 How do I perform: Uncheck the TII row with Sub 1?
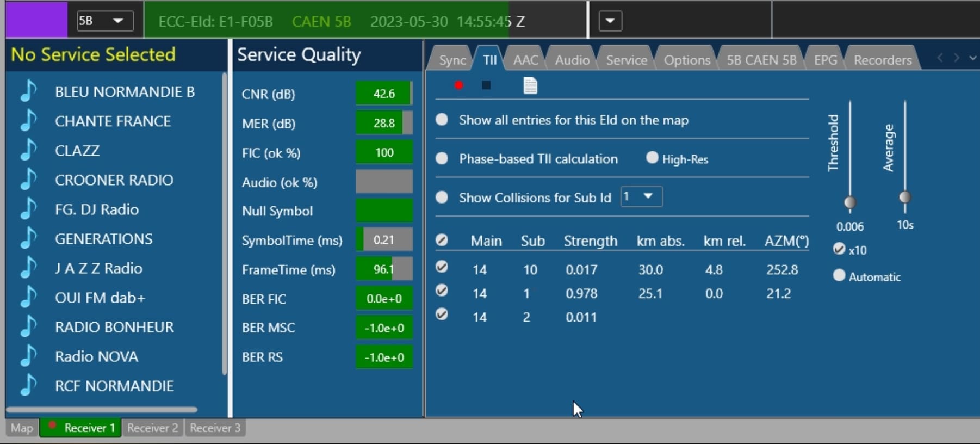click(442, 291)
